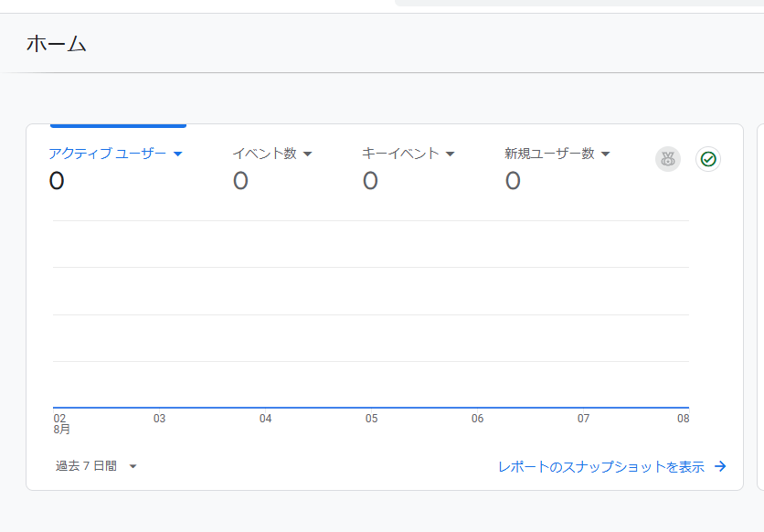
Task: Click the 0 value under イベント数
Action: pos(240,181)
